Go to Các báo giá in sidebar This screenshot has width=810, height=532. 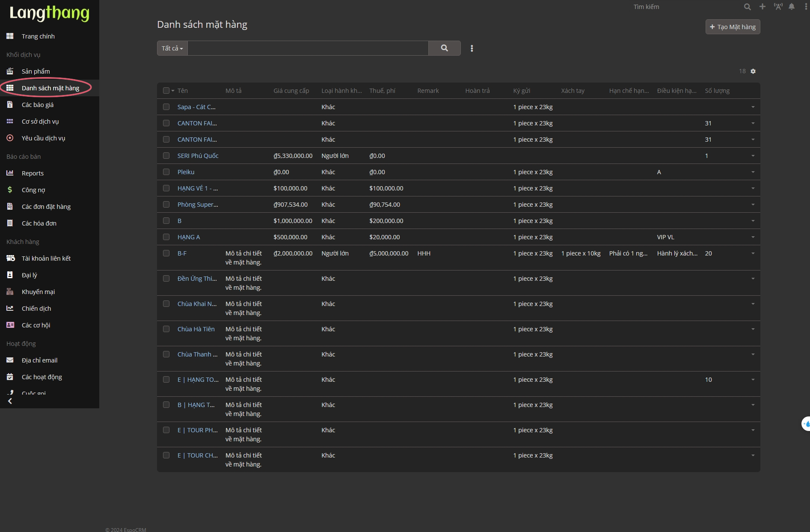point(38,105)
